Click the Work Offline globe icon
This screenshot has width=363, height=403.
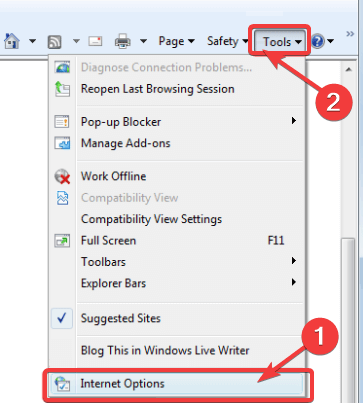62,177
